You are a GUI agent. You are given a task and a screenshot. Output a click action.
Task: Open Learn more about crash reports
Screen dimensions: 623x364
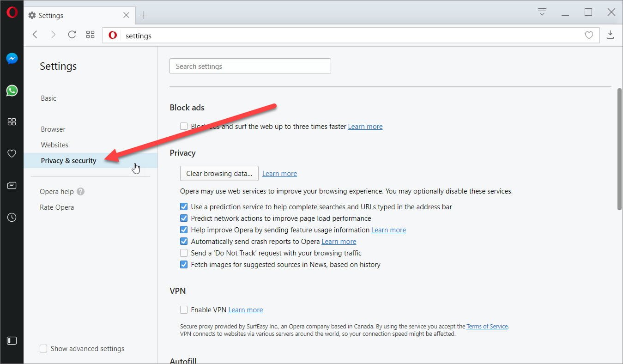pyautogui.click(x=339, y=242)
